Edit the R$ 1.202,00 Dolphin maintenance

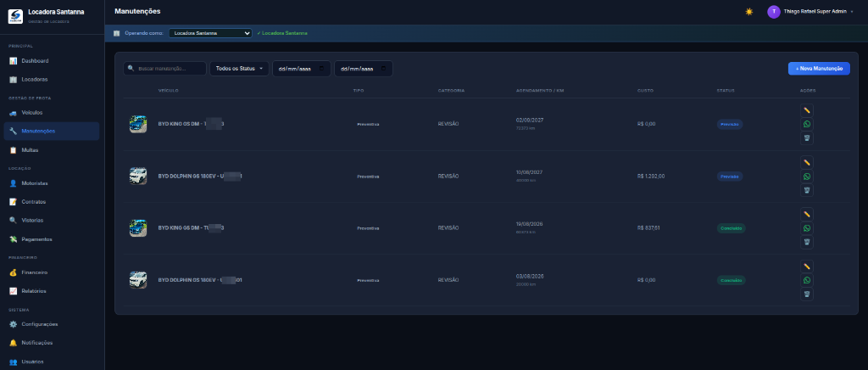pyautogui.click(x=807, y=162)
